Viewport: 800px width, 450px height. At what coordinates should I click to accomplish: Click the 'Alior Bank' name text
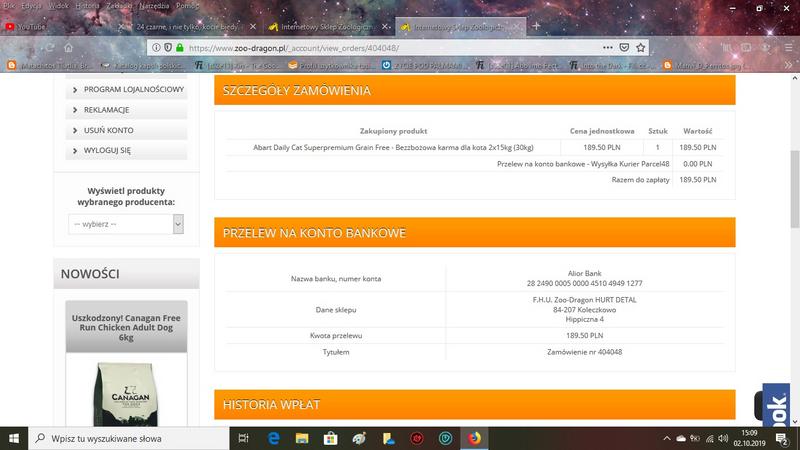point(584,273)
